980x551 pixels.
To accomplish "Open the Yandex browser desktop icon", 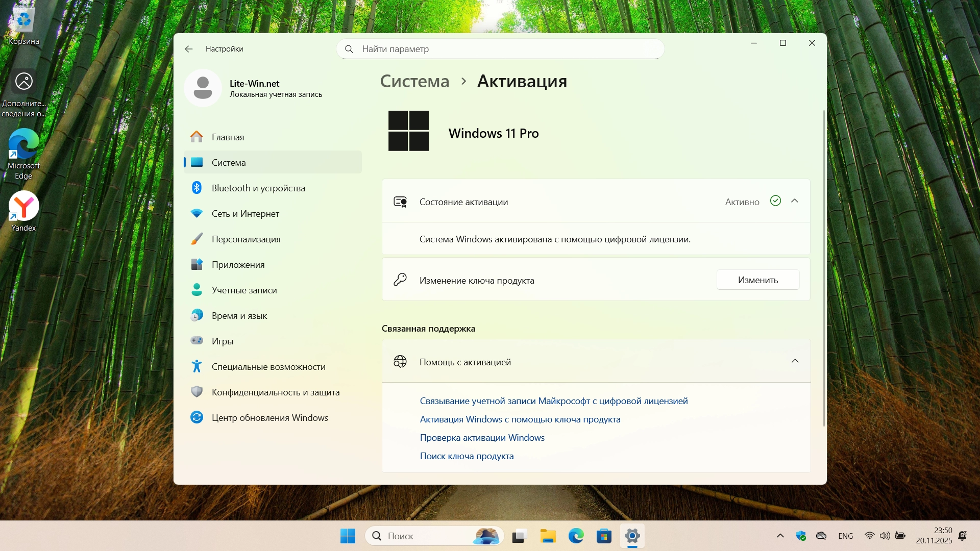I will (x=23, y=207).
